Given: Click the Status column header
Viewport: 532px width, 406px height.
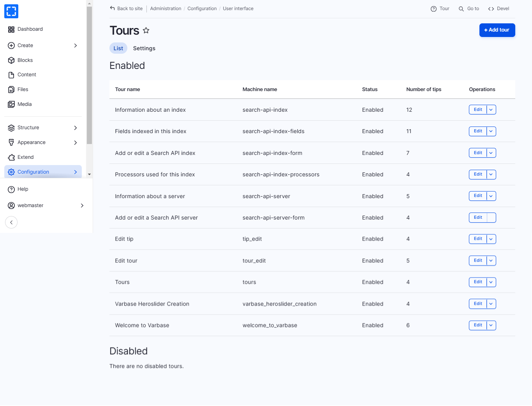Looking at the screenshot, I should 370,90.
